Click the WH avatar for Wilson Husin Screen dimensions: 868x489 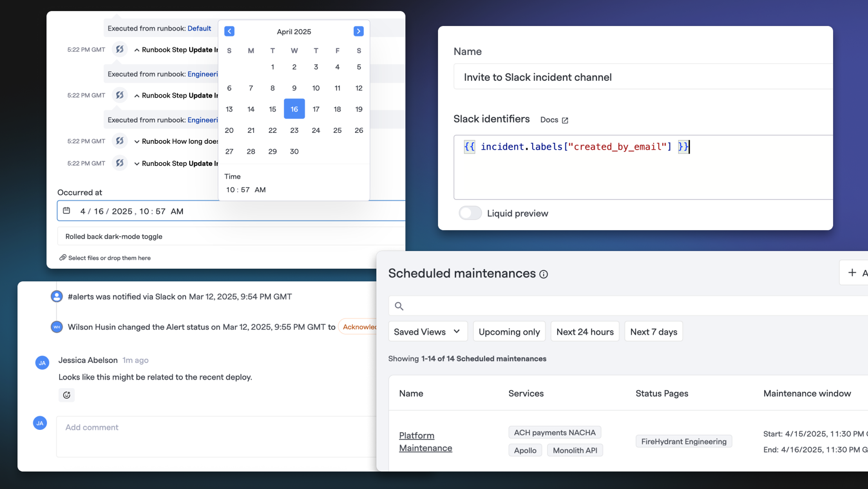[57, 327]
